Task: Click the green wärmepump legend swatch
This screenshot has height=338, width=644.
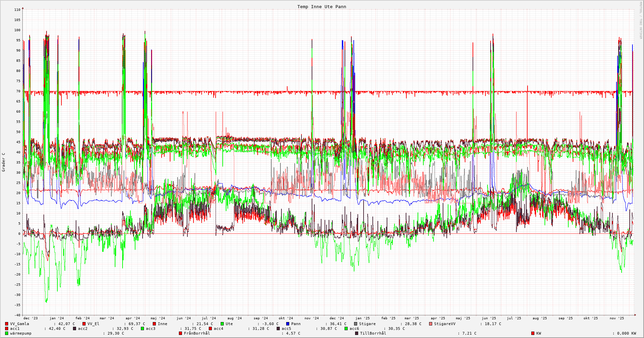Action: (x=6, y=333)
